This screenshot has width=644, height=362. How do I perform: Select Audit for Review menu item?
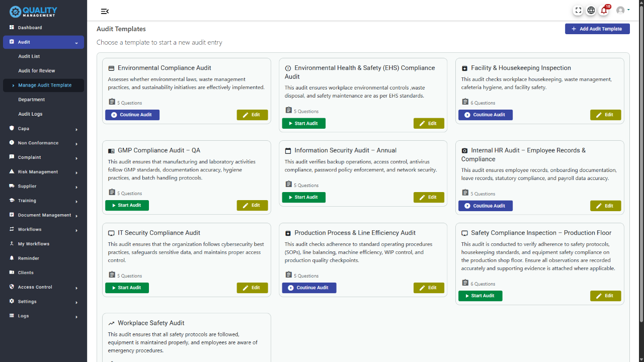pos(37,71)
